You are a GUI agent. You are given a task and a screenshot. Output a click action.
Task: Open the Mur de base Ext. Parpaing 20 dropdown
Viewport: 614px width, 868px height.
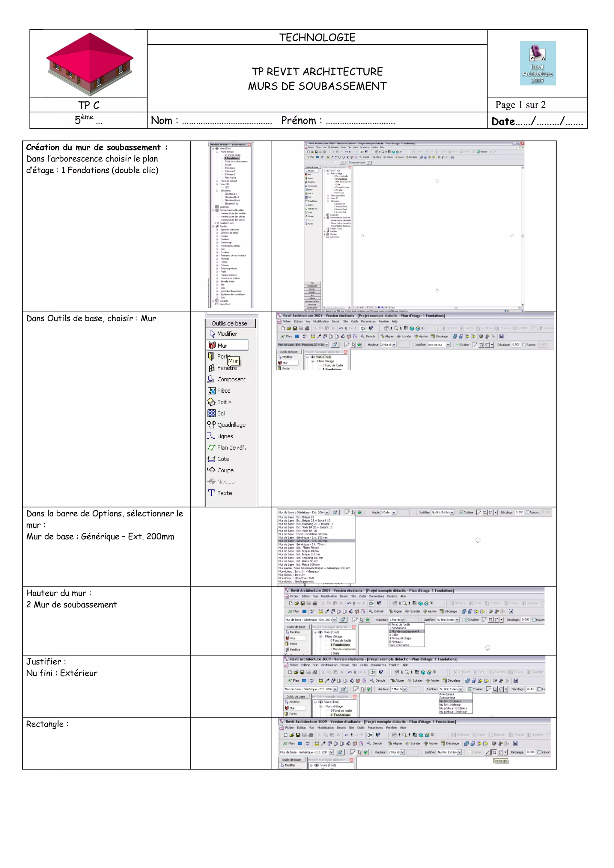click(326, 345)
